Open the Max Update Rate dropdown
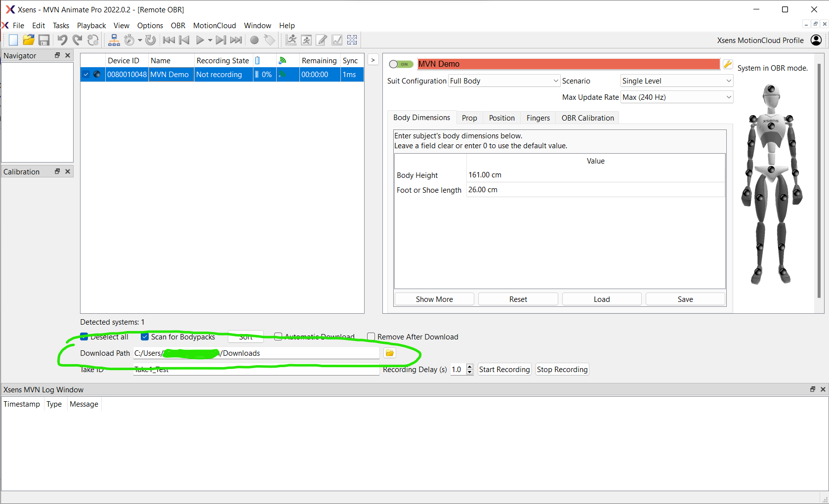This screenshot has width=829, height=504. [676, 97]
